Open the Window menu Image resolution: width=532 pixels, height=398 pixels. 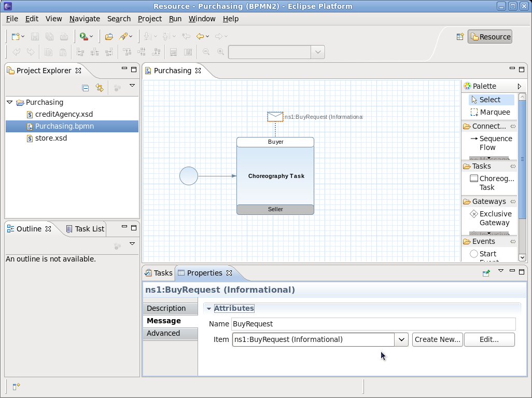point(202,19)
